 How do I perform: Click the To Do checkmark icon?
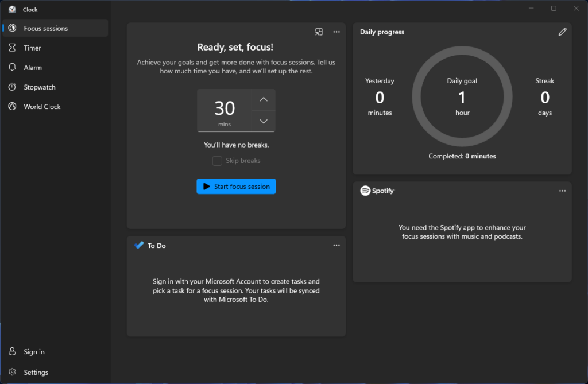[x=138, y=245]
